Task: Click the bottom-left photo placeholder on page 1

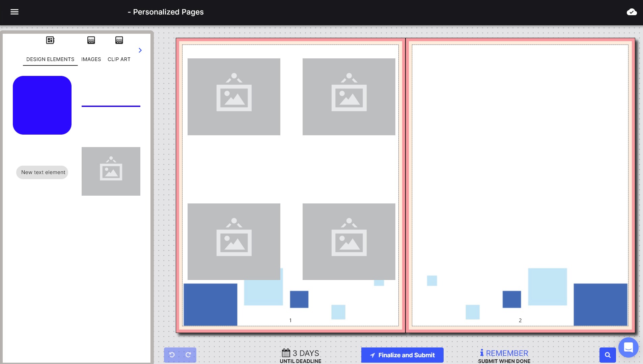Action: [x=234, y=242]
